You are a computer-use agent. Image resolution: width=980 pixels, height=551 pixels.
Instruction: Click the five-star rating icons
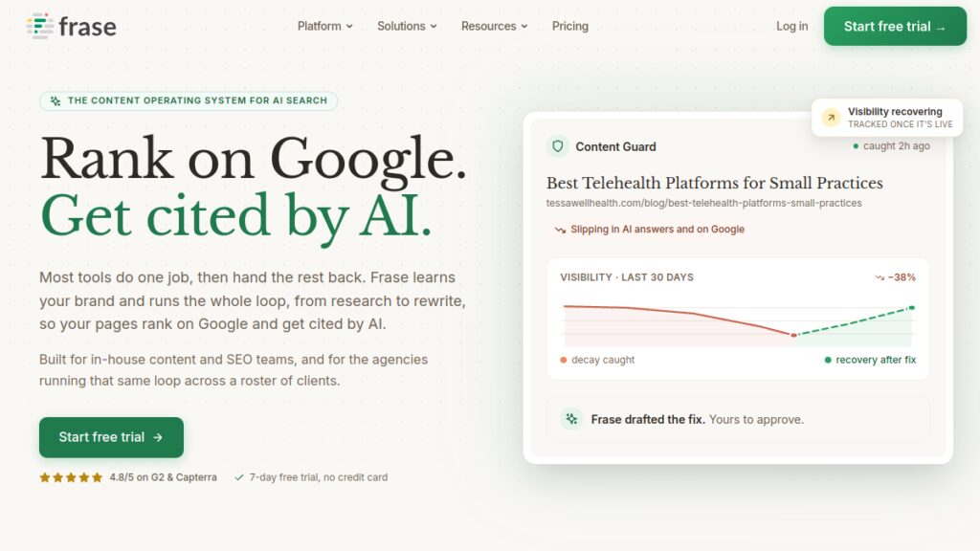pyautogui.click(x=71, y=477)
